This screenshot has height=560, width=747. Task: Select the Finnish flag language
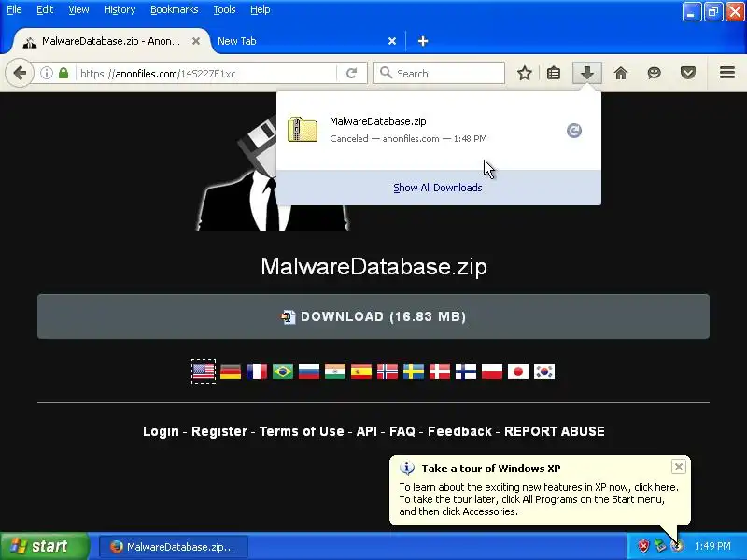[466, 371]
